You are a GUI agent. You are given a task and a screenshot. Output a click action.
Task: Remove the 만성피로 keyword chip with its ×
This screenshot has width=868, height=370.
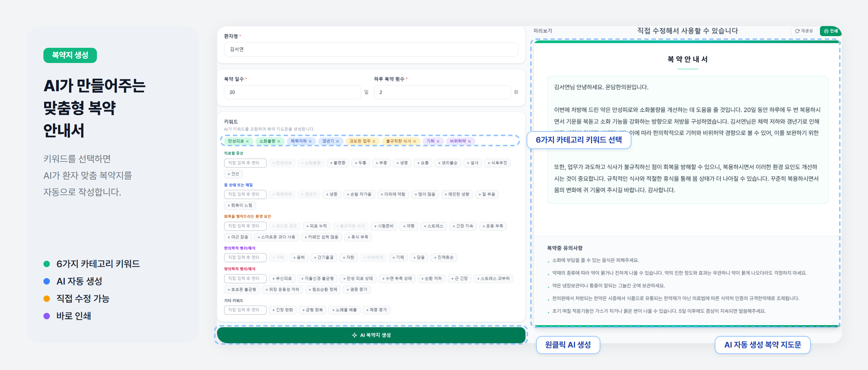click(247, 141)
